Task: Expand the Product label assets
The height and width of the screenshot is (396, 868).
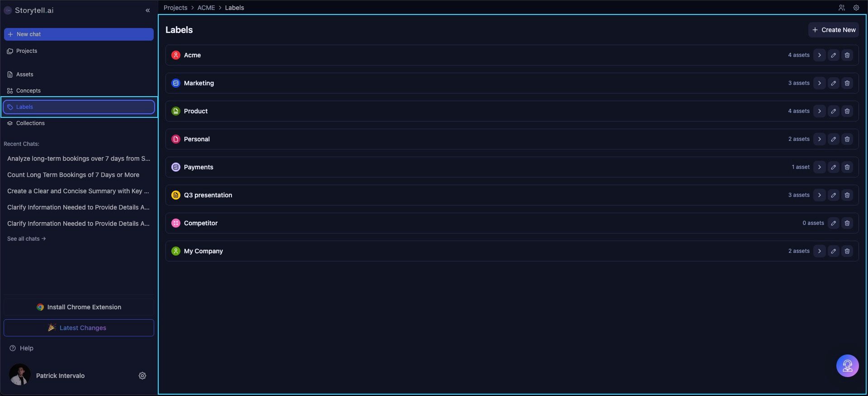Action: [819, 111]
